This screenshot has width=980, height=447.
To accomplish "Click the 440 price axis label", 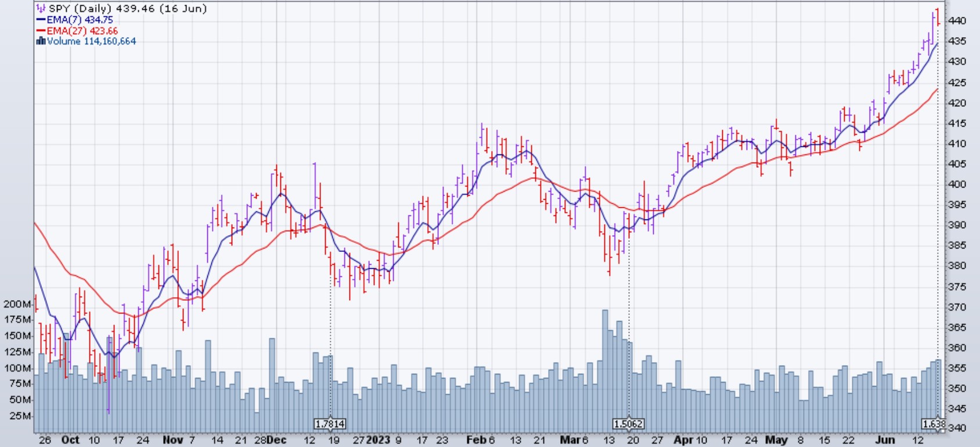I will [957, 21].
